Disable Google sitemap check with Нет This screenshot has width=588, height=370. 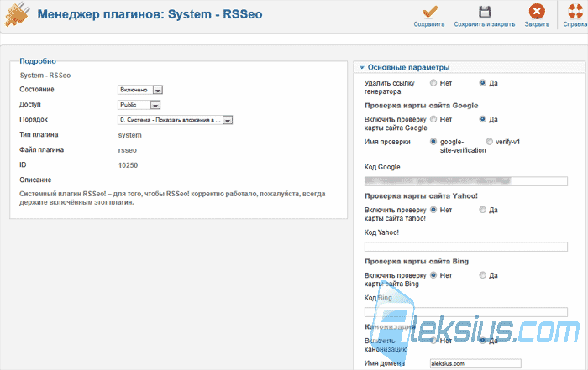click(433, 119)
